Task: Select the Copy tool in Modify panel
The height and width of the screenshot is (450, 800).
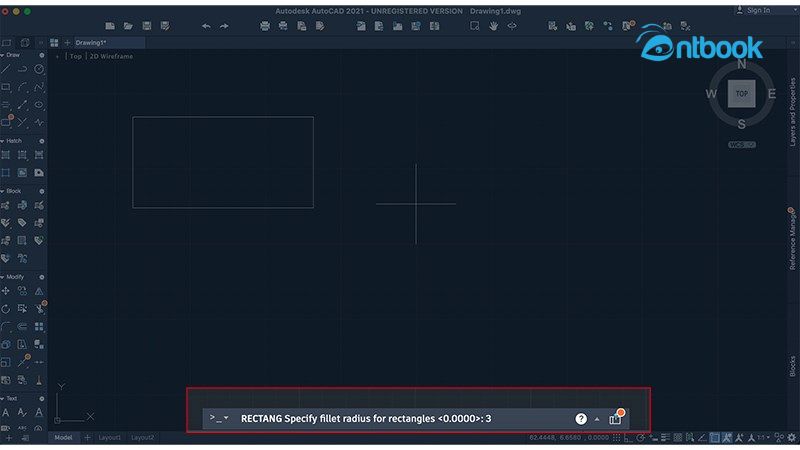Action: [x=22, y=291]
